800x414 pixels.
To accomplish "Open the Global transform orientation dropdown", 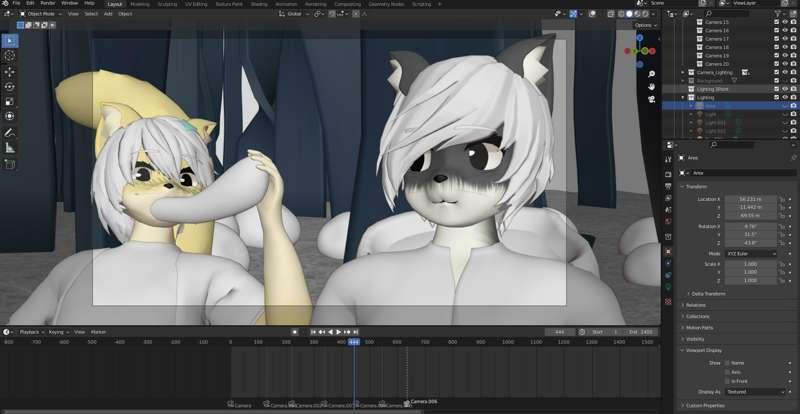I will pos(293,14).
